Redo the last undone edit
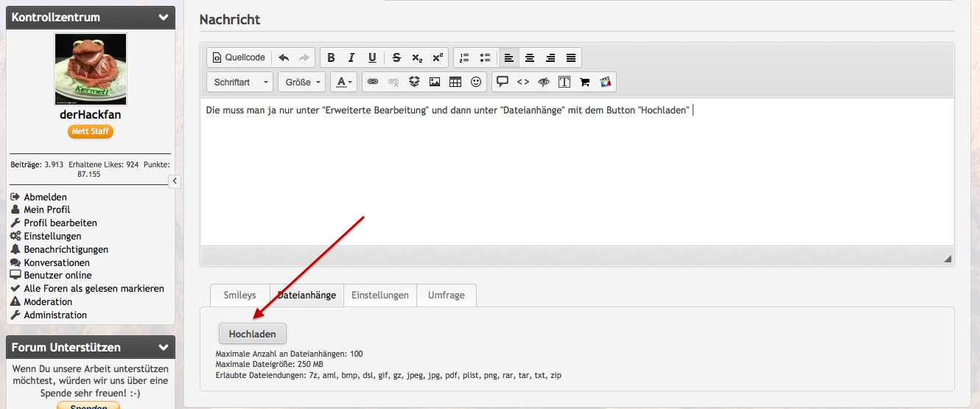This screenshot has width=980, height=409. point(304,57)
